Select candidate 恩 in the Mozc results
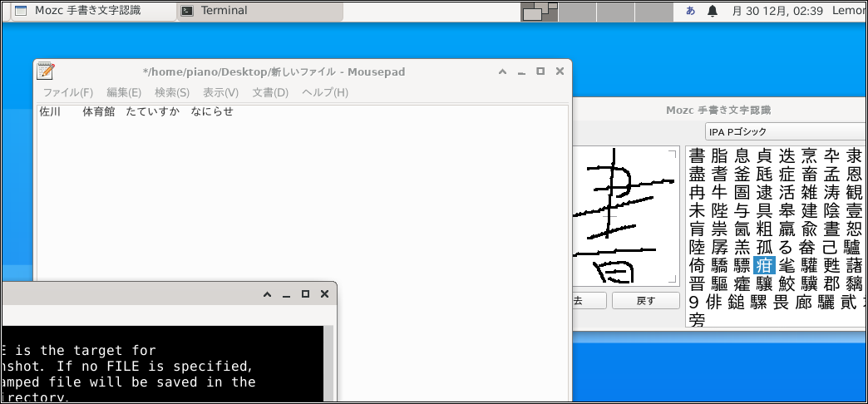The width and height of the screenshot is (868, 404). [854, 175]
